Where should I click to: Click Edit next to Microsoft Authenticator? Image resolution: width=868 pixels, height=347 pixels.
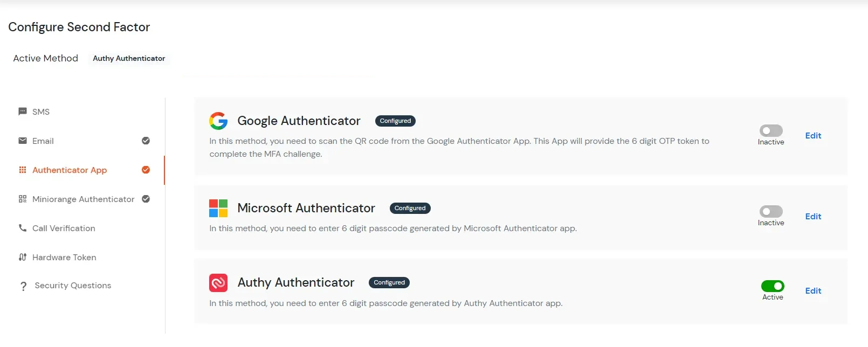tap(814, 216)
